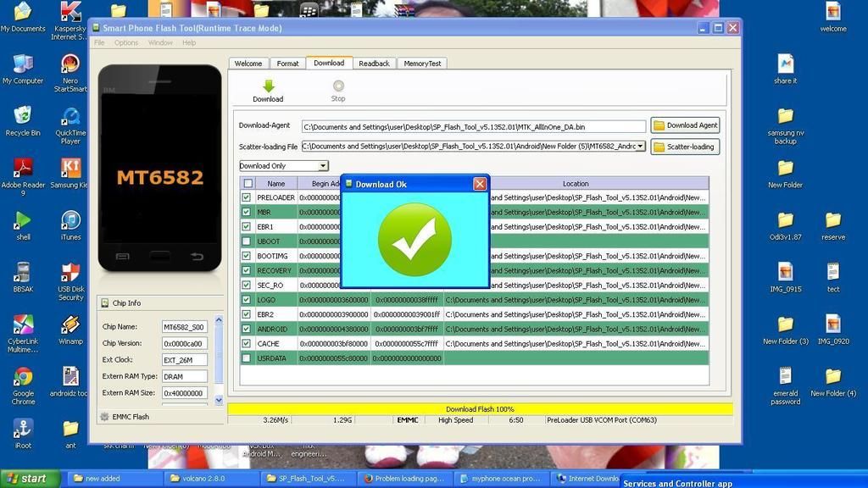Screen dimensions: 868x488
Task: Enable the UBOOT partition checkbox
Action: 247,241
